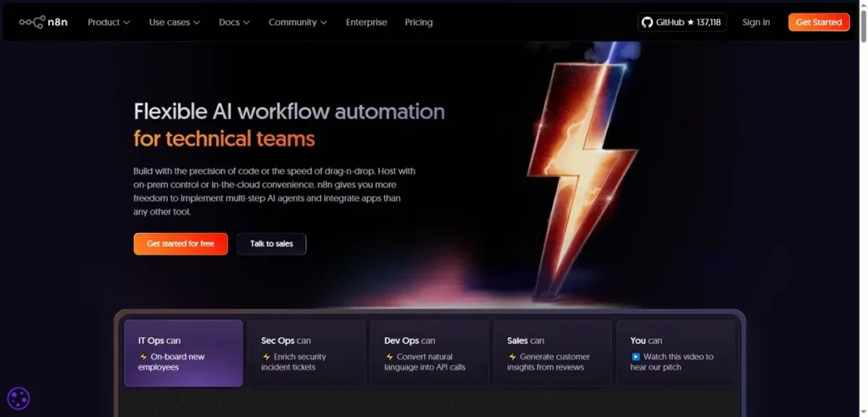
Task: Expand the Use cases dropdown menu
Action: click(175, 22)
